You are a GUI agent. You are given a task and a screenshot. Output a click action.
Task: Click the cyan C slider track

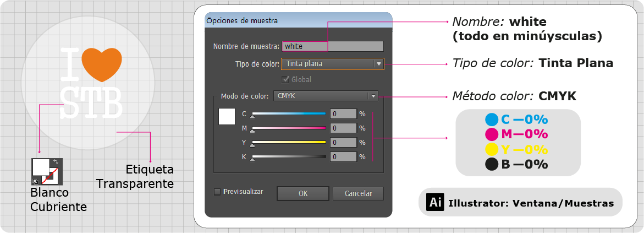click(x=289, y=113)
